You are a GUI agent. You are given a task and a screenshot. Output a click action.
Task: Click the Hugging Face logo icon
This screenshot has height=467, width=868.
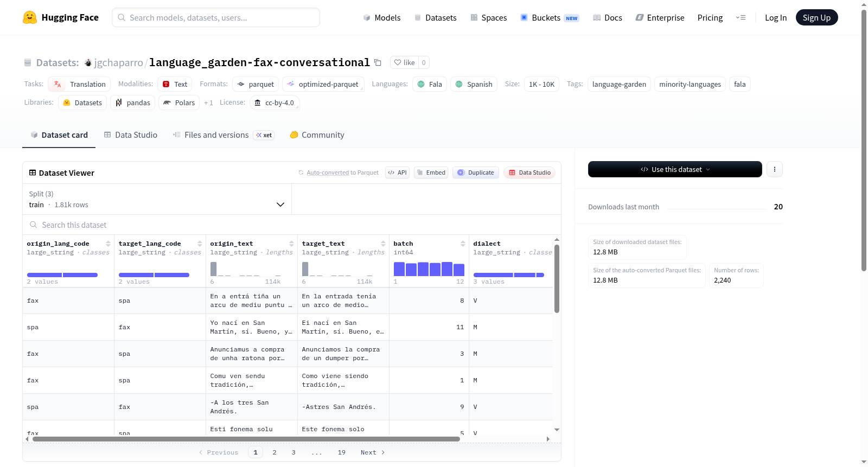point(30,17)
